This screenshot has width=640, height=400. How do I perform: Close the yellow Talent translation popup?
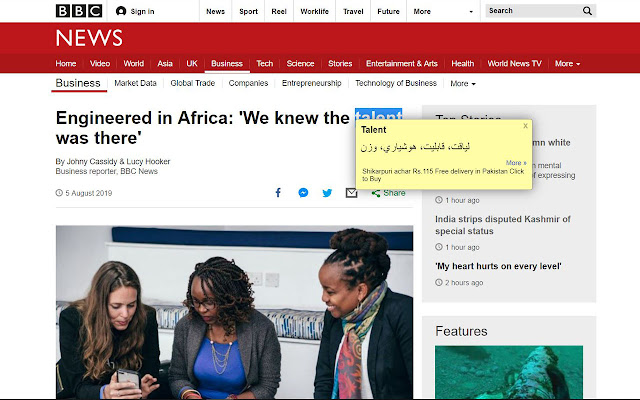[525, 126]
